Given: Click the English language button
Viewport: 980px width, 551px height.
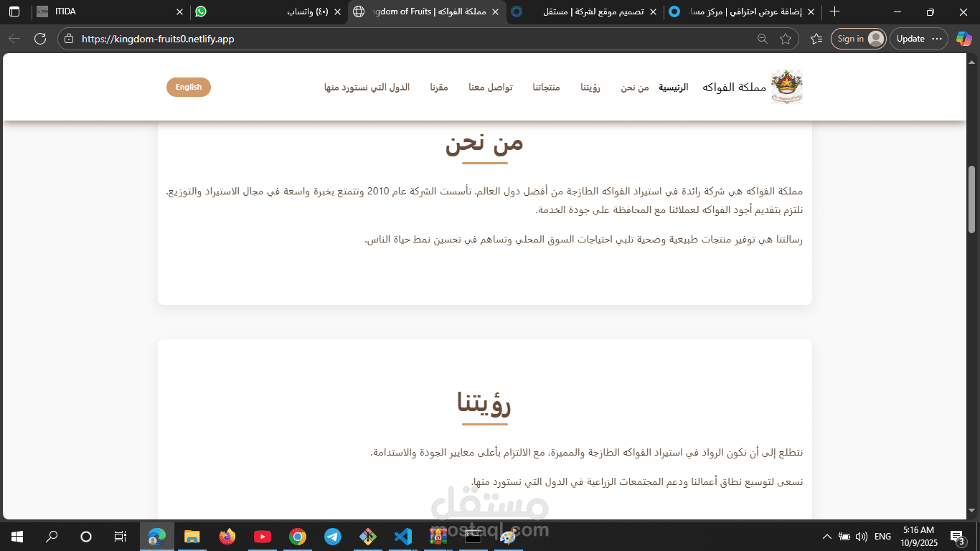Looking at the screenshot, I should pos(189,87).
